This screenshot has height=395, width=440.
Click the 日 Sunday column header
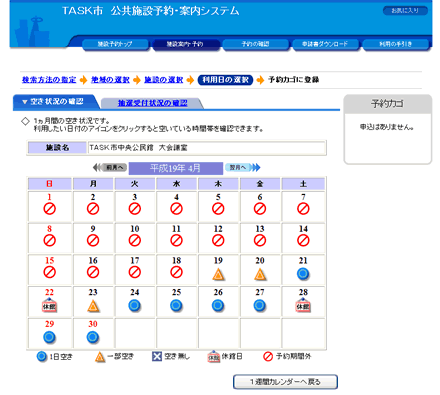pyautogui.click(x=49, y=184)
